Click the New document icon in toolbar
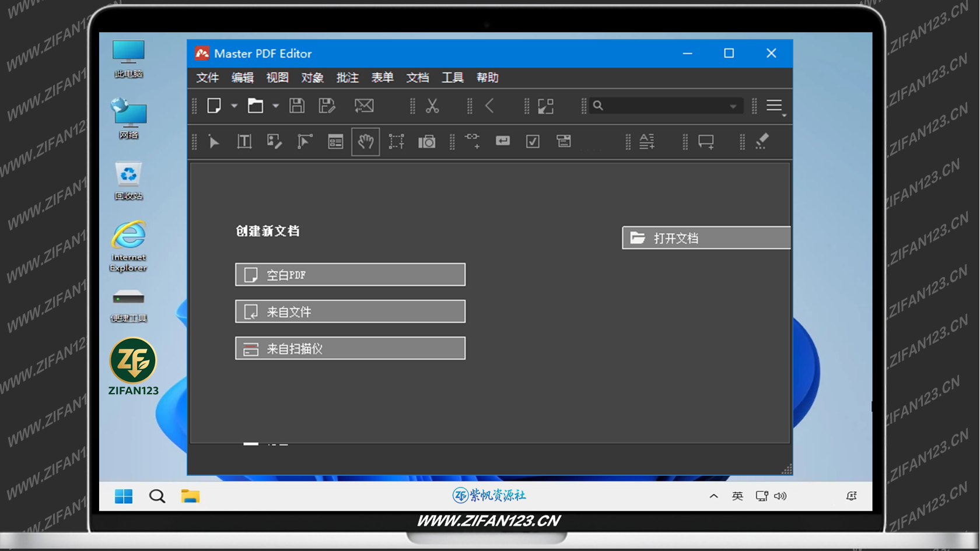 [214, 106]
